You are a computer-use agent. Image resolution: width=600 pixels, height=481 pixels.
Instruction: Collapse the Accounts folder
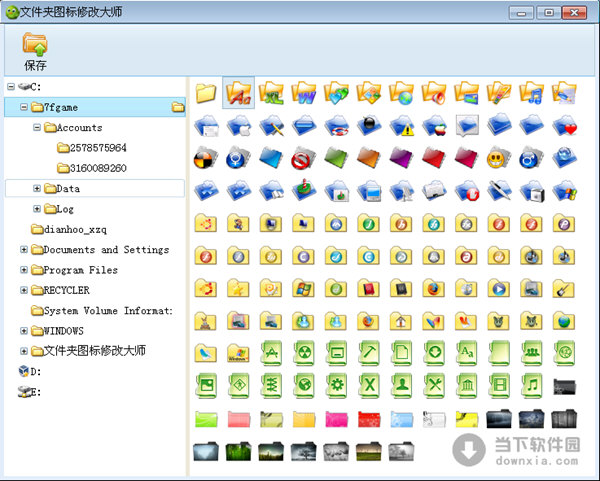pyautogui.click(x=37, y=127)
